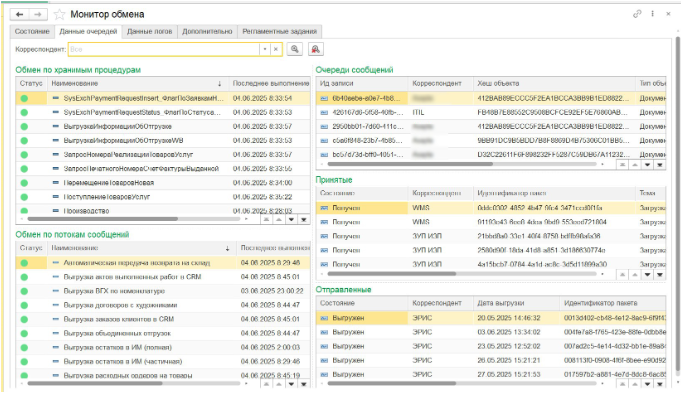Jump to bottom of Отправленные list
Viewport: 683px width, 394px height.
pos(660,384)
